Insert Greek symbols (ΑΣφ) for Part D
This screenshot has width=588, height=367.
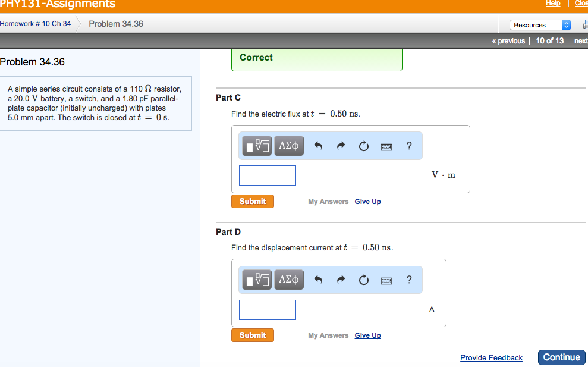288,279
